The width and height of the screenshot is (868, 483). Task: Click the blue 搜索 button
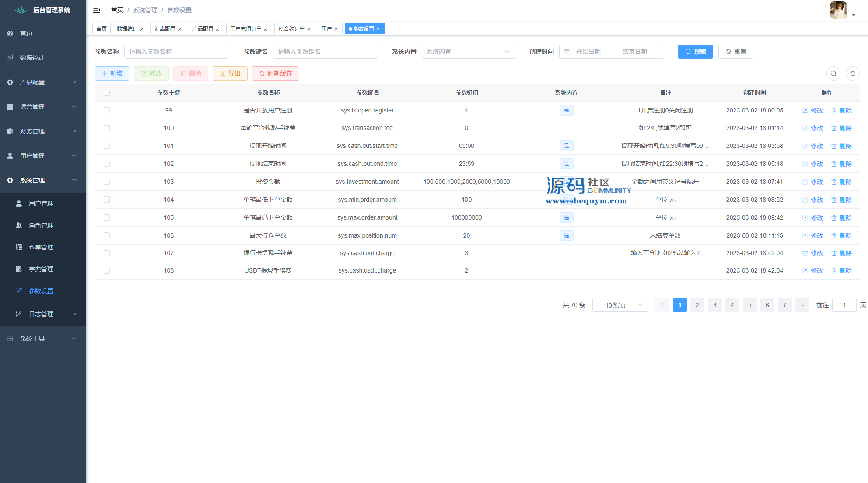[695, 52]
